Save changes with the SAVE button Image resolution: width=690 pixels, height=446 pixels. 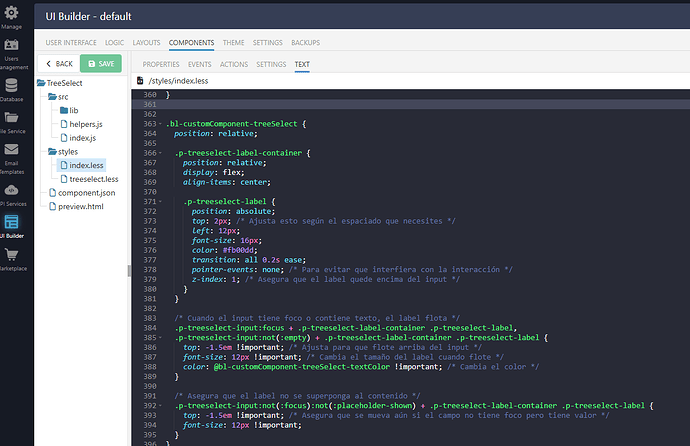(x=101, y=64)
